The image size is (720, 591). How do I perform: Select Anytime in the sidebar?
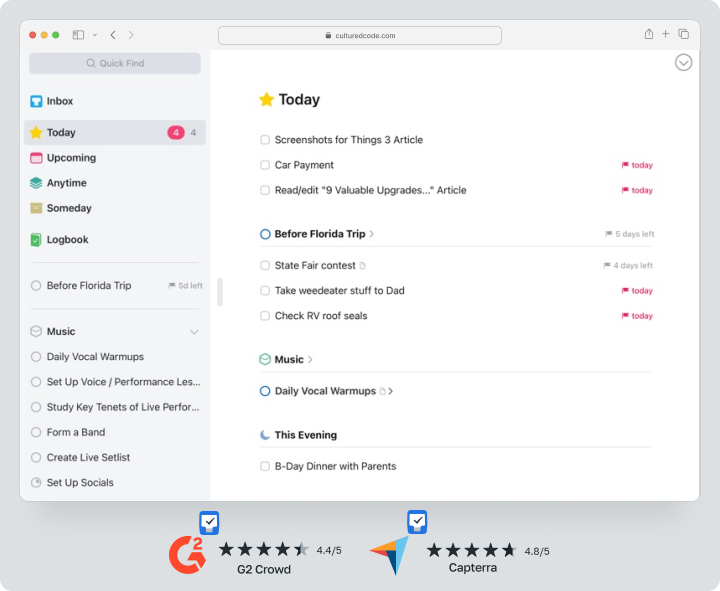tap(115, 183)
